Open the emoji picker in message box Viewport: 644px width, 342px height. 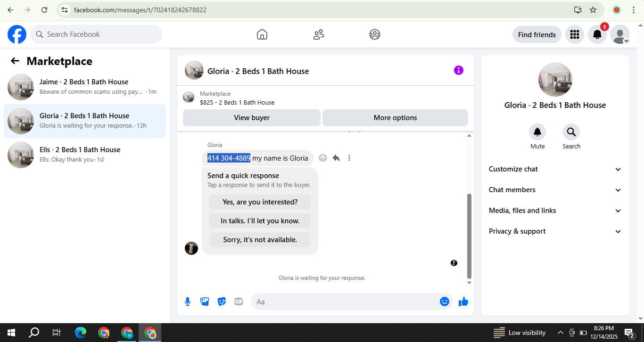(445, 301)
